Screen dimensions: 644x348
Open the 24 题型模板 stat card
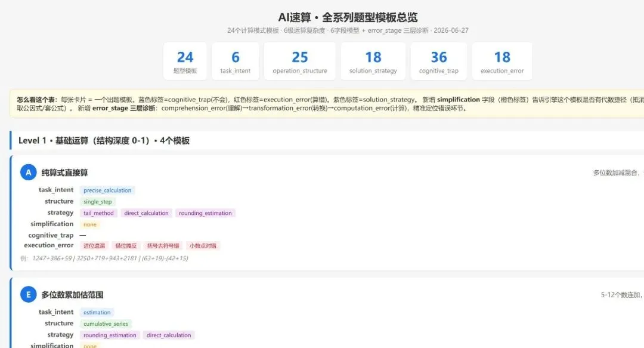(x=185, y=61)
